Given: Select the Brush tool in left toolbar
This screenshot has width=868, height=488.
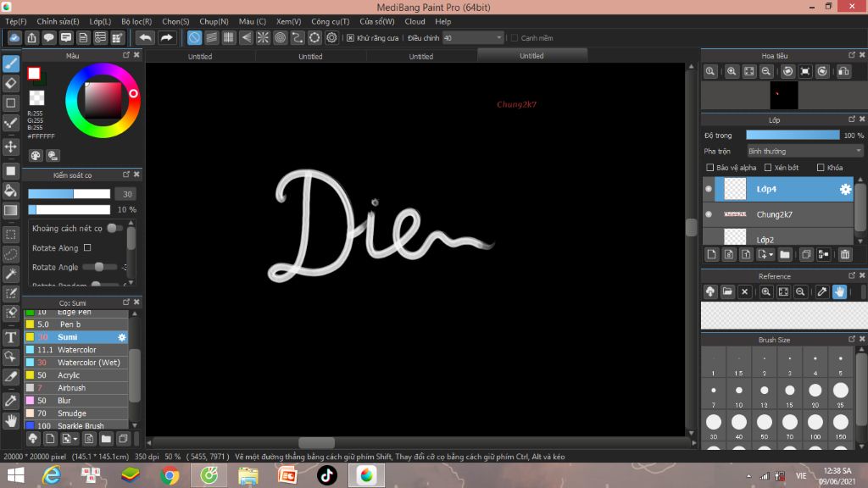Looking at the screenshot, I should (x=11, y=64).
